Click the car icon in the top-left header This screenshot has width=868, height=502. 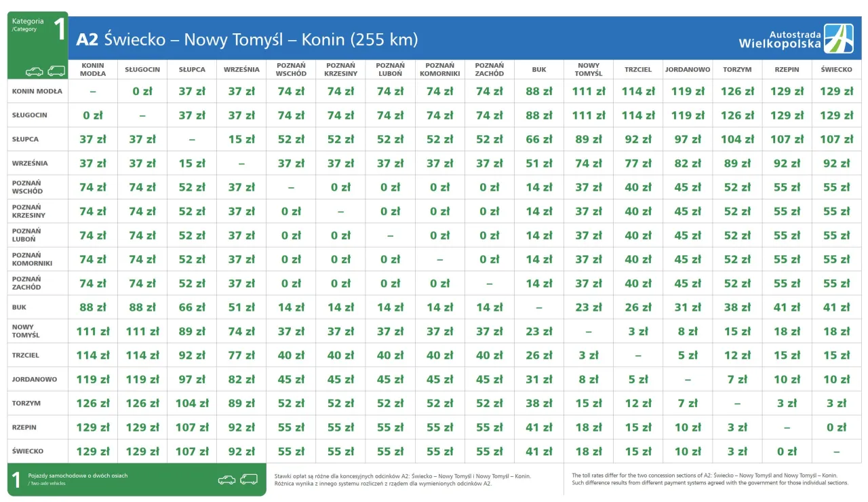coord(35,71)
